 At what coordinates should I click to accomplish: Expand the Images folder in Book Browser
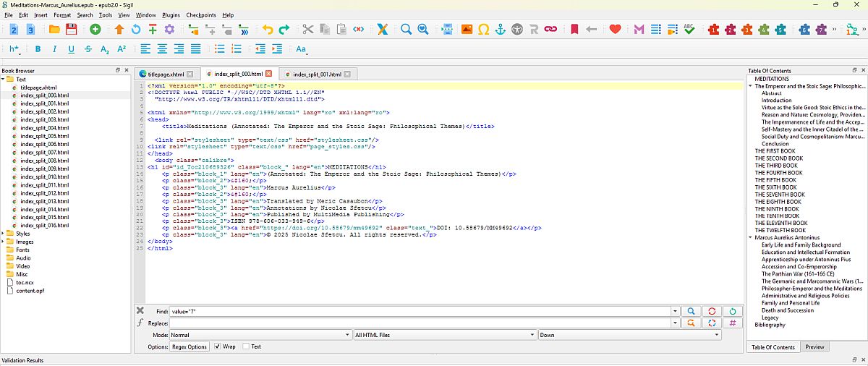(x=3, y=242)
